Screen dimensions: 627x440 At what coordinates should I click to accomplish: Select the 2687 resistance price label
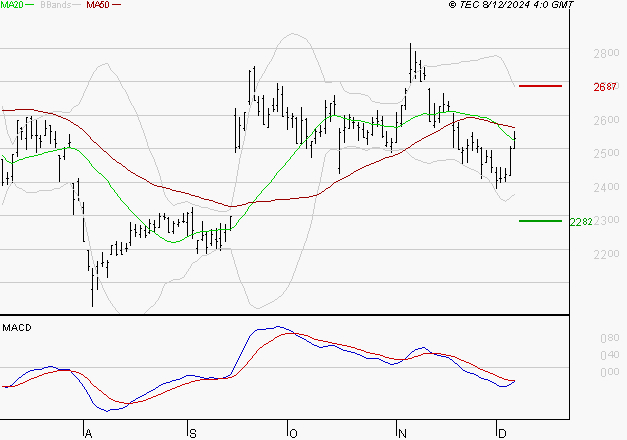pyautogui.click(x=604, y=87)
